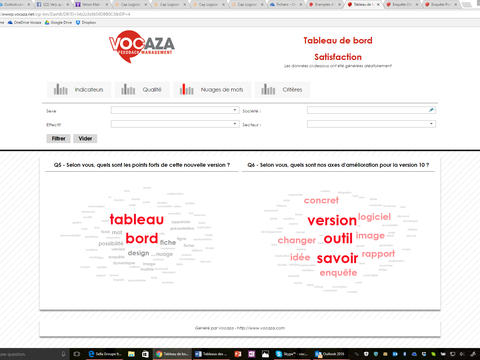Click the Société field picker icon

pos(431,110)
